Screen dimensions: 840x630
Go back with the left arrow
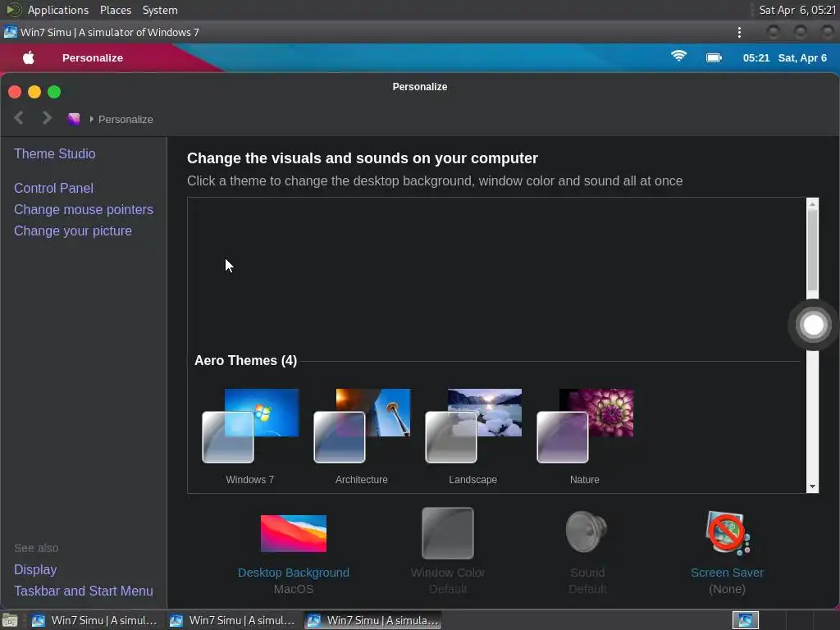(x=19, y=118)
